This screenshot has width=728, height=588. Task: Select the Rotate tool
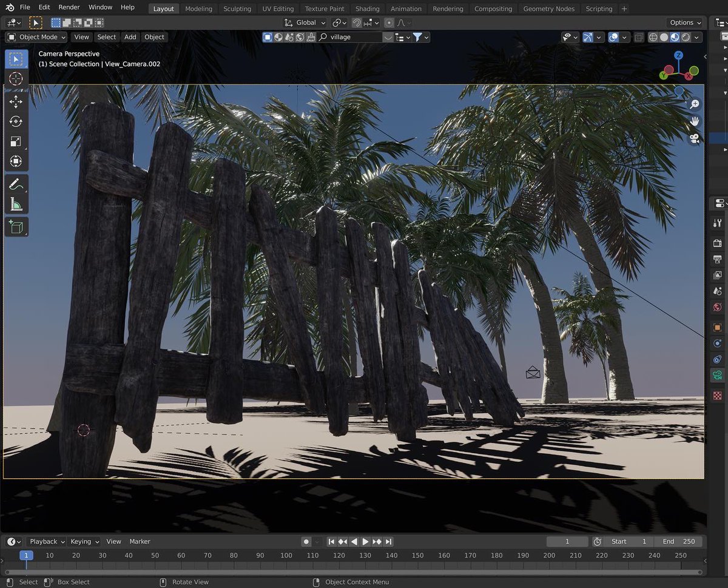[16, 120]
